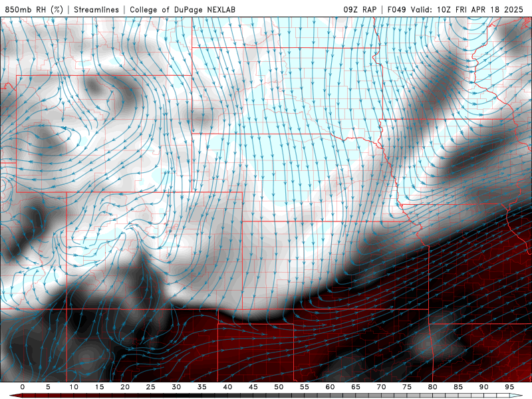The image size is (532, 399).
Task: Click the "85" value on color scale
Action: point(458,387)
